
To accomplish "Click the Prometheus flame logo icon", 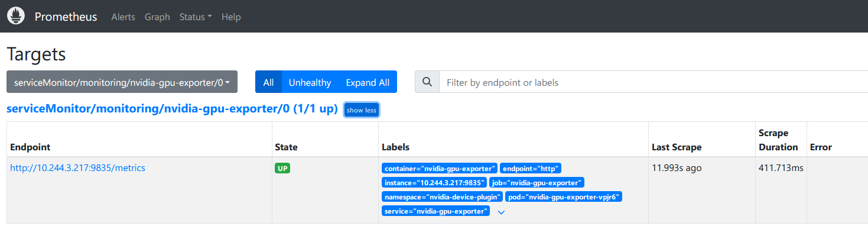I will click(16, 16).
